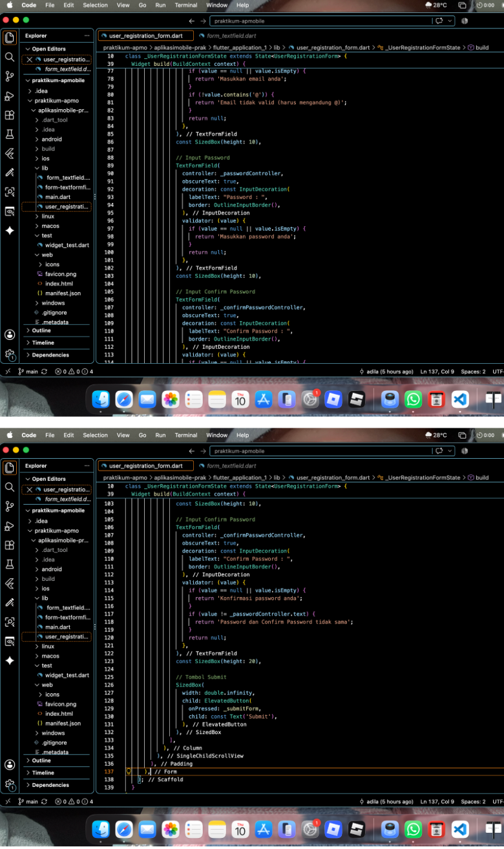The height and width of the screenshot is (849, 504).
Task: Open Search view in upper VS Code window
Action: click(9, 57)
